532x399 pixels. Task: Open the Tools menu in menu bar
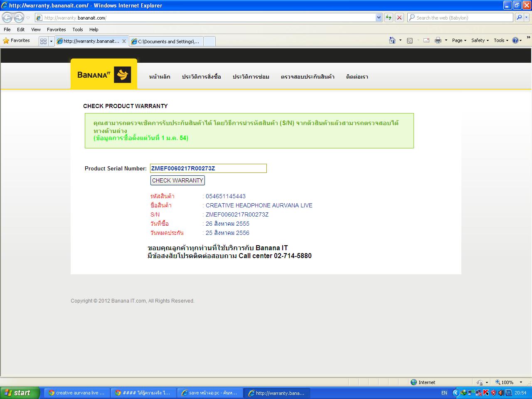coord(77,30)
